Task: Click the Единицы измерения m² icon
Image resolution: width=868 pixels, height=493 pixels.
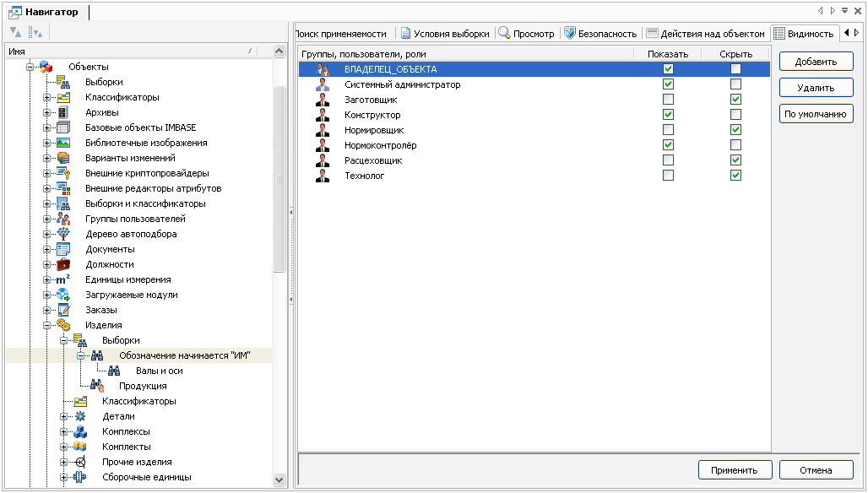Action: (x=63, y=279)
